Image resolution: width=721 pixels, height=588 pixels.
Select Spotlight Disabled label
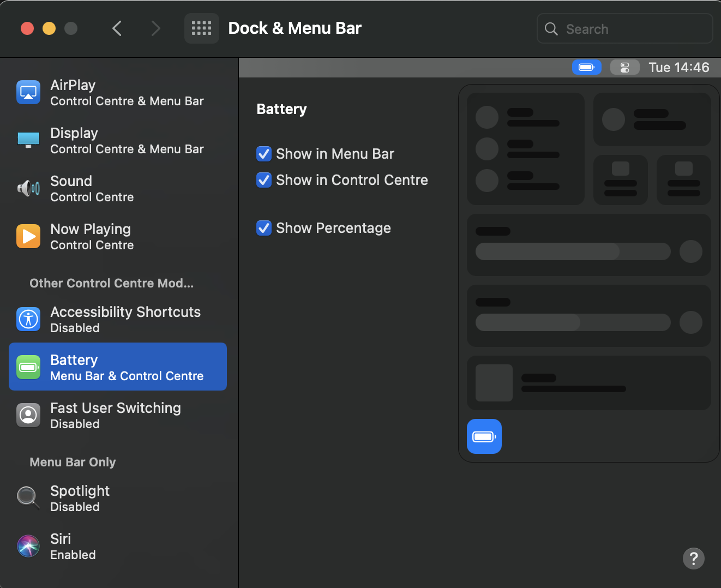click(80, 499)
